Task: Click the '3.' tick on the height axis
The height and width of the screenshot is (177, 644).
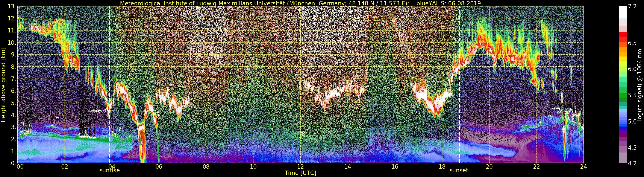Action: pos(14,127)
